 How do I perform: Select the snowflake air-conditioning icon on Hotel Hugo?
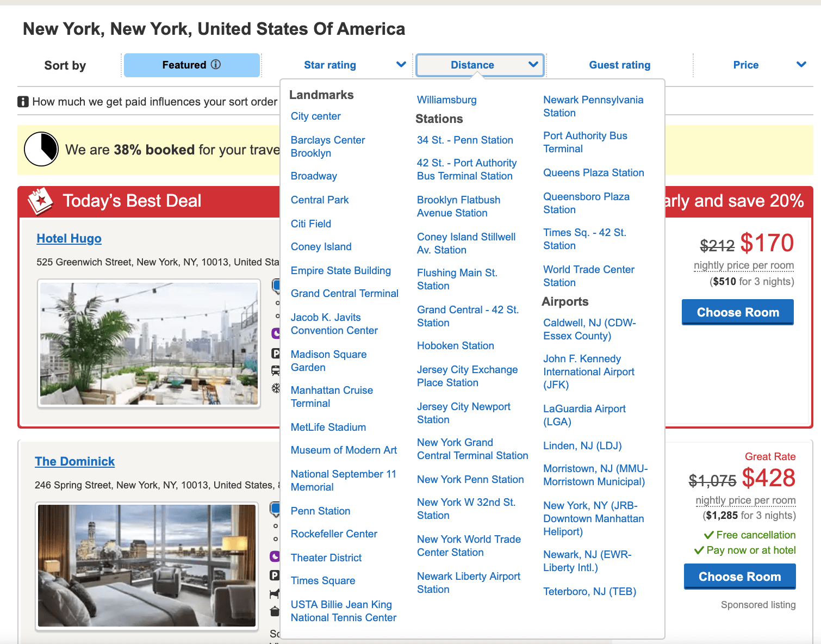tap(276, 385)
